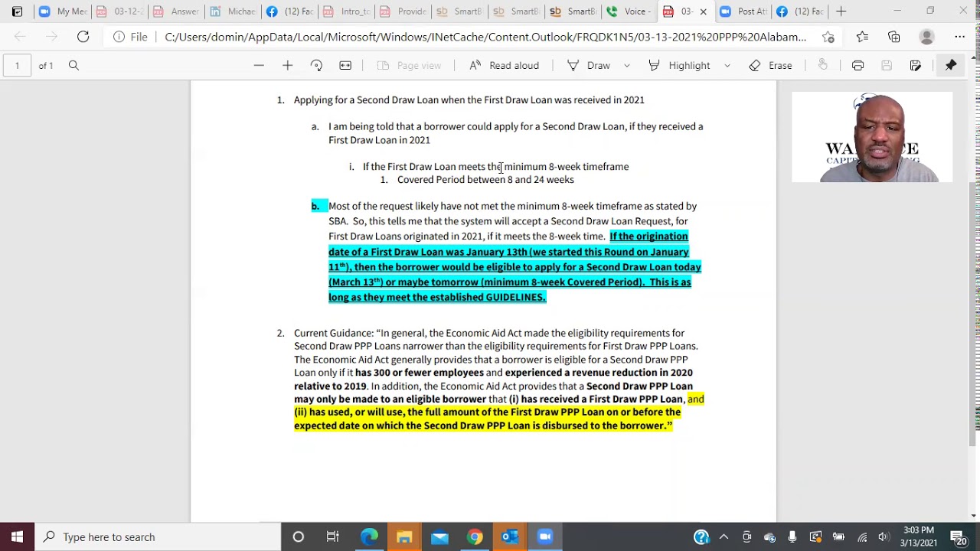
Task: Unpin the PDF toolbar
Action: coord(951,66)
